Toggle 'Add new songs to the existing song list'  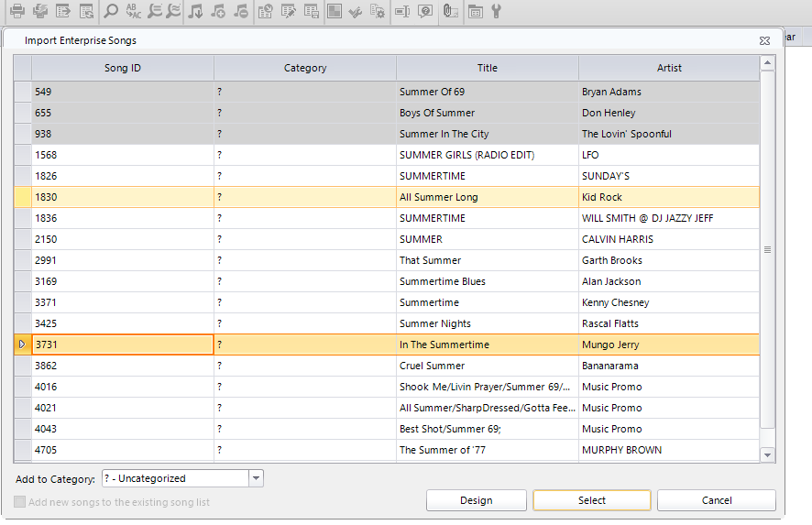[x=20, y=502]
